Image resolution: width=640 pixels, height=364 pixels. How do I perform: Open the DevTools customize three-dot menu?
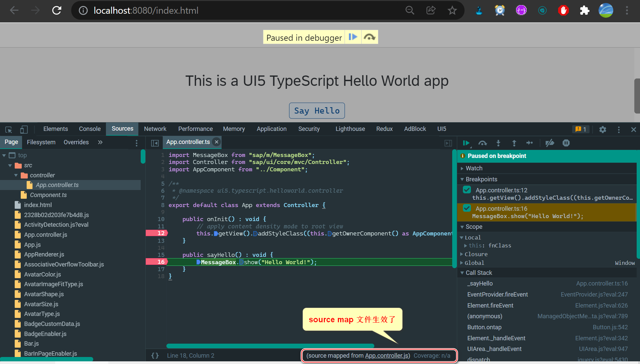pos(619,129)
